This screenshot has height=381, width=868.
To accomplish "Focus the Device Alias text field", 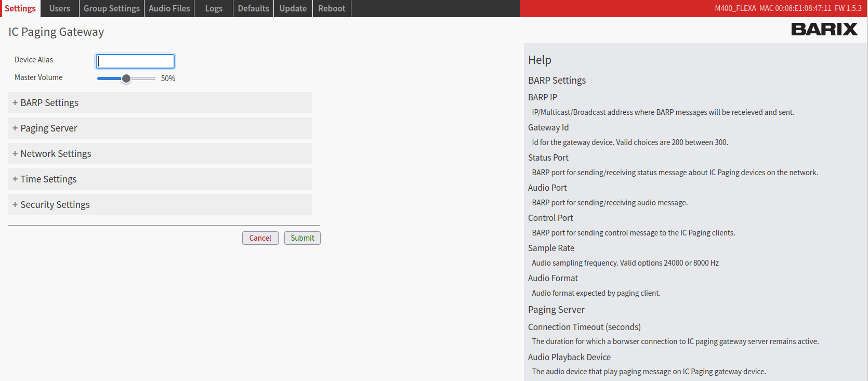I will [135, 61].
